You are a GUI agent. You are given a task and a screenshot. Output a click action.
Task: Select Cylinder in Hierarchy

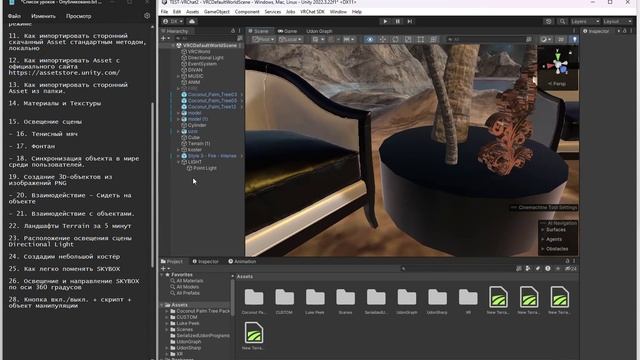(x=197, y=125)
